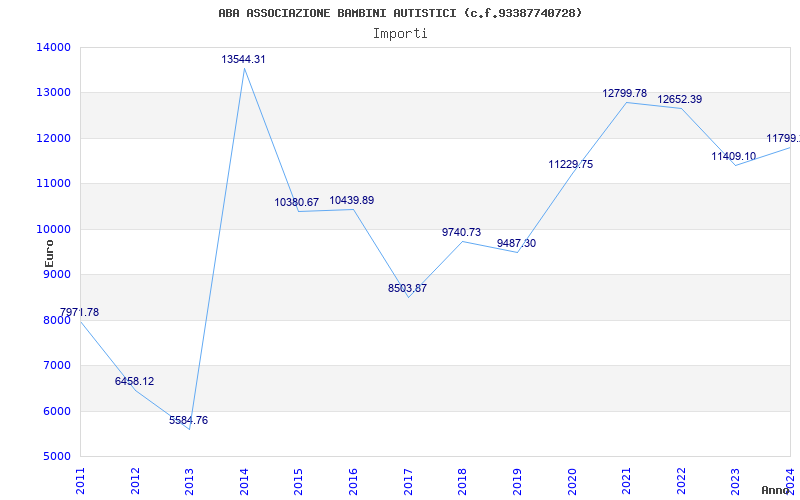The image size is (800, 500).
Task: Click year 2016 on x-axis
Action: [x=353, y=482]
